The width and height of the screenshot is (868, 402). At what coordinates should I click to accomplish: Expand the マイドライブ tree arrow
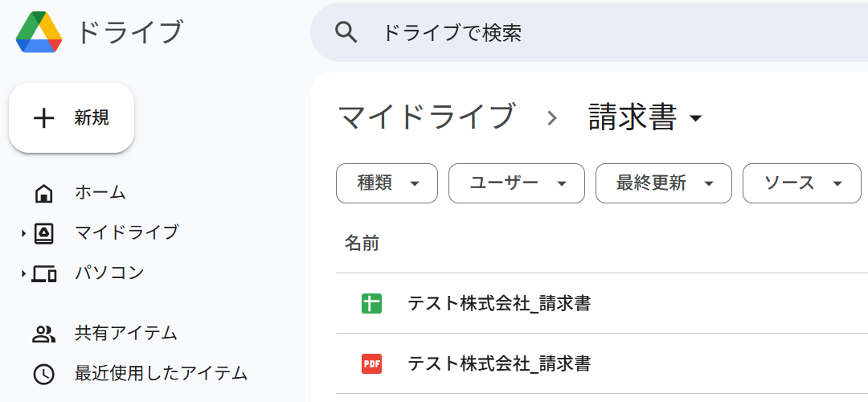[23, 234]
